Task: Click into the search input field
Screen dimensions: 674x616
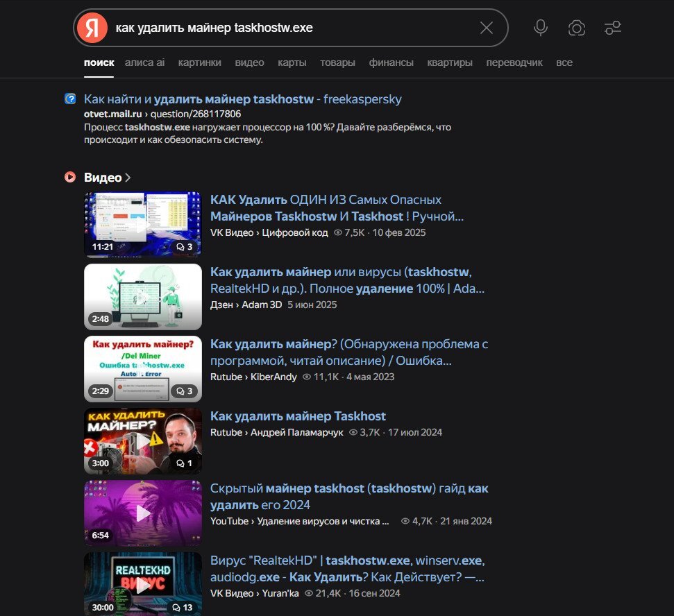Action: click(292, 28)
